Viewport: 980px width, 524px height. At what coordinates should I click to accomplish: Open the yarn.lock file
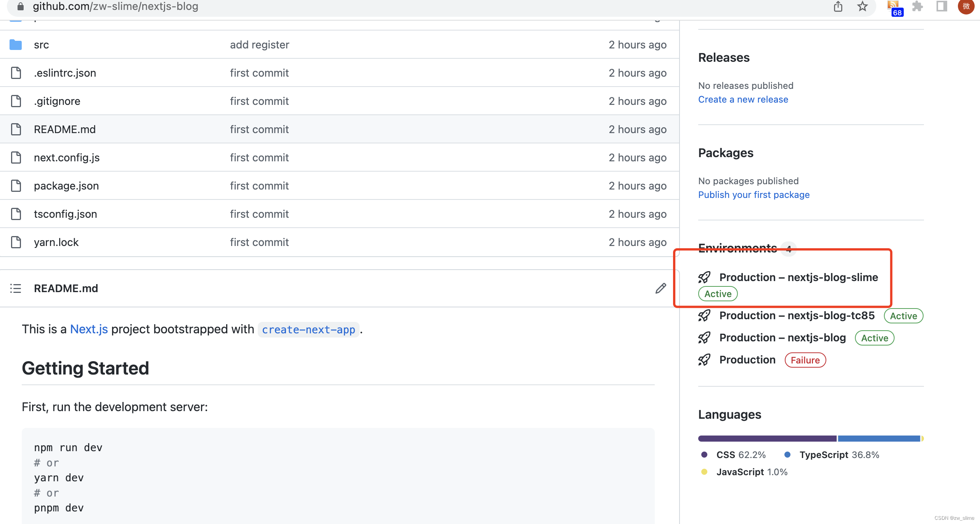[56, 242]
